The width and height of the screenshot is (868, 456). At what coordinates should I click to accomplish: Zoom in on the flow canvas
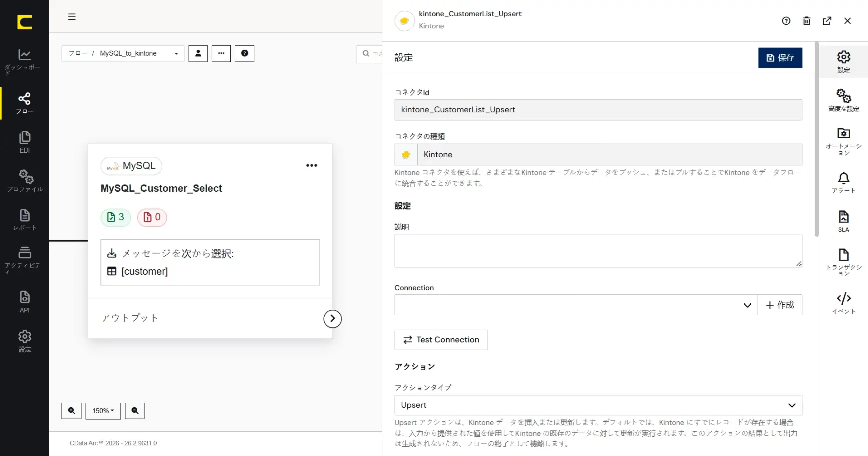pos(71,411)
